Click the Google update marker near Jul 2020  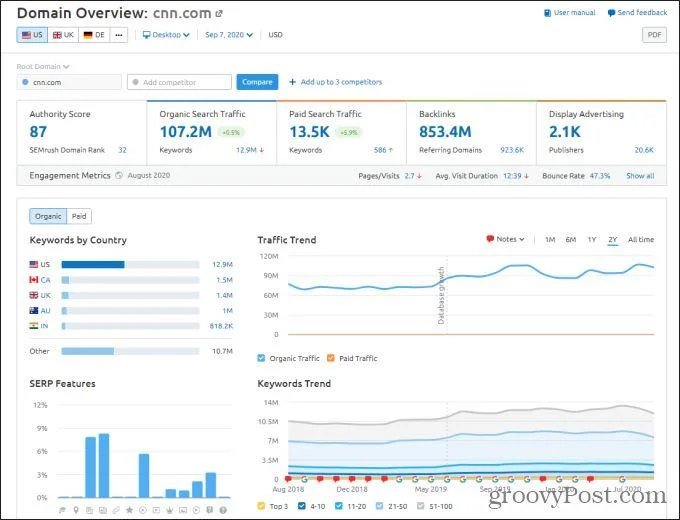(x=622, y=479)
